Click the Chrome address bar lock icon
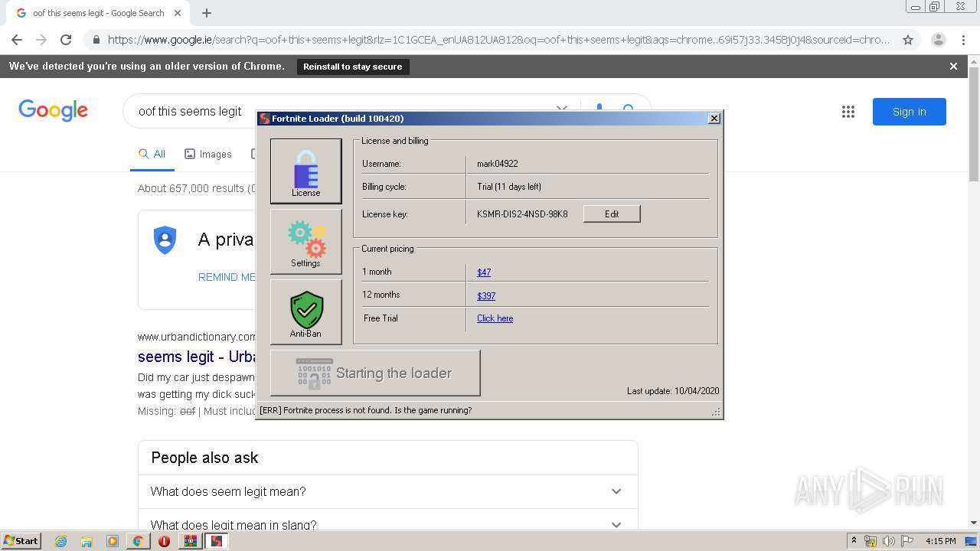The image size is (980, 551). [x=95, y=40]
